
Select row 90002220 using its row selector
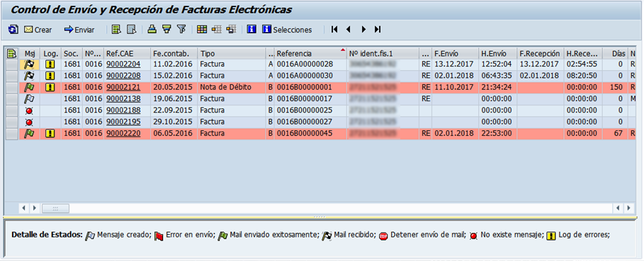12,133
